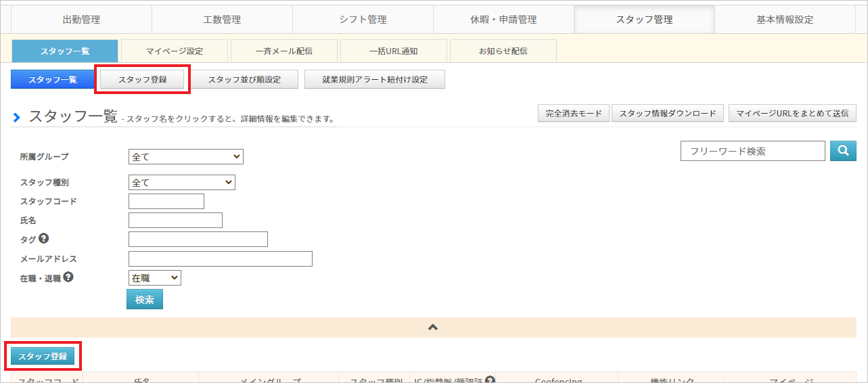Open the 一括URL通知 sub tab
Viewport: 868px width, 383px height.
tap(394, 51)
